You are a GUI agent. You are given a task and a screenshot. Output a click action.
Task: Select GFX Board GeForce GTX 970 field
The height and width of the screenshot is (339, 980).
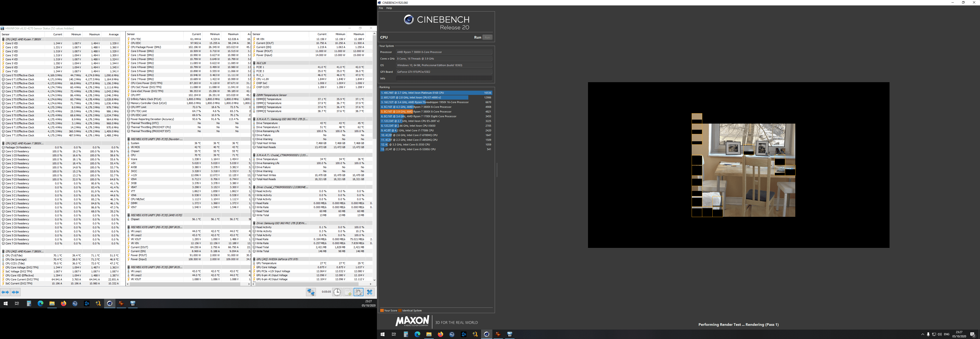pos(444,72)
